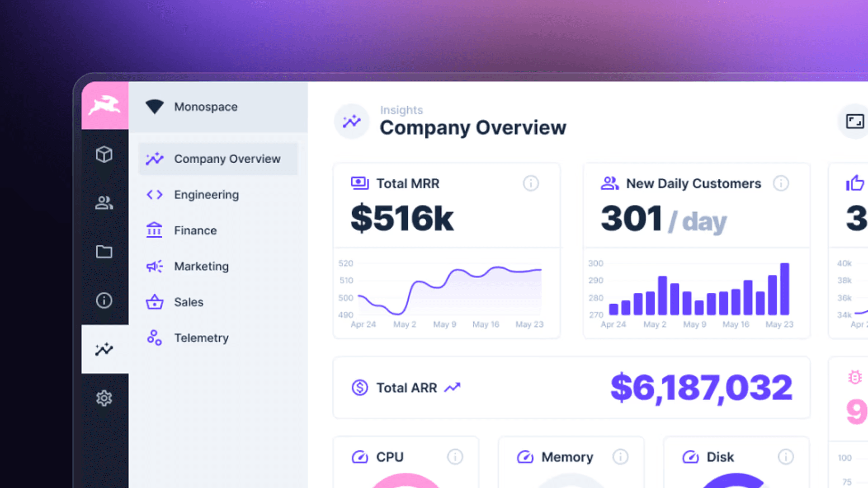This screenshot has width=868, height=488.
Task: Click the Sales shopping basket icon
Action: 154,301
